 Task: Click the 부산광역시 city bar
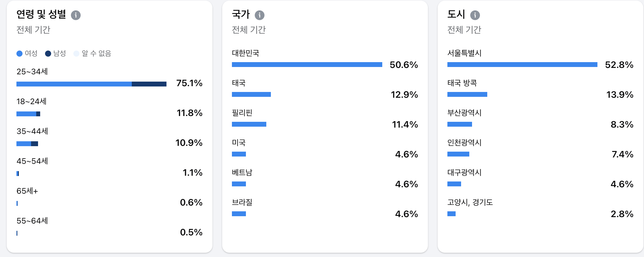point(460,124)
